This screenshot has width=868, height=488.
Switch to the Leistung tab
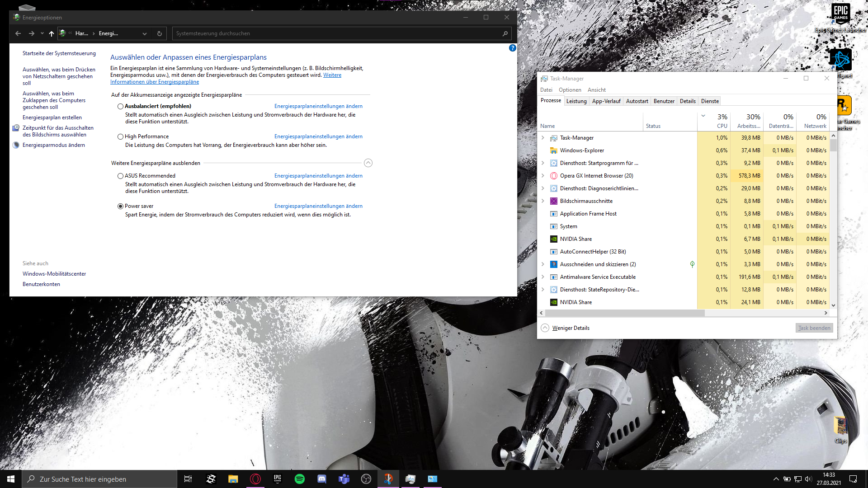[x=576, y=101]
